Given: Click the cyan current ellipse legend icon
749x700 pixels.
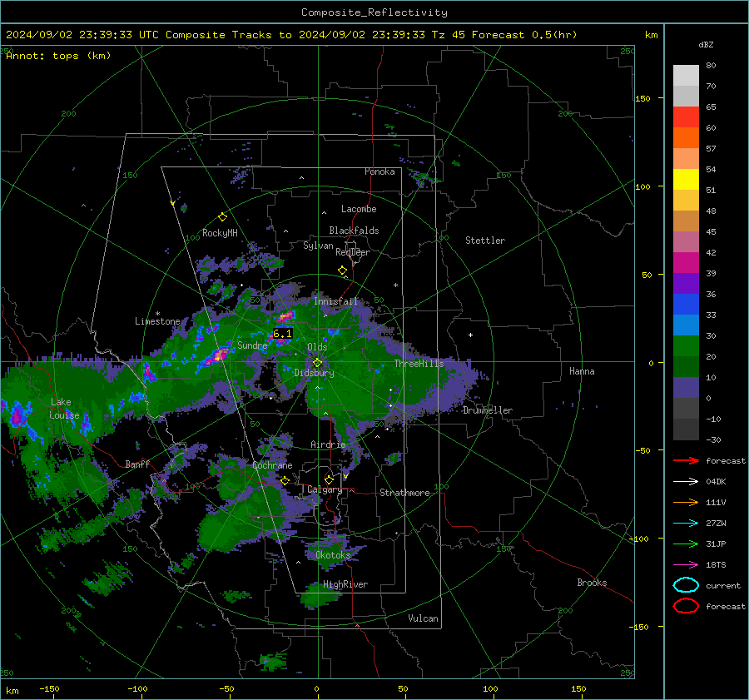Looking at the screenshot, I should (x=686, y=585).
